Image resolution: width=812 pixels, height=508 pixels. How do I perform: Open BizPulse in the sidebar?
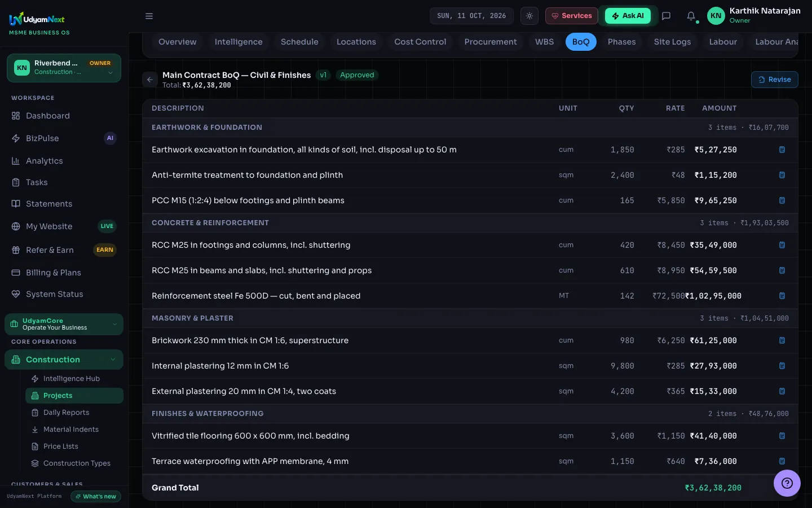point(64,138)
